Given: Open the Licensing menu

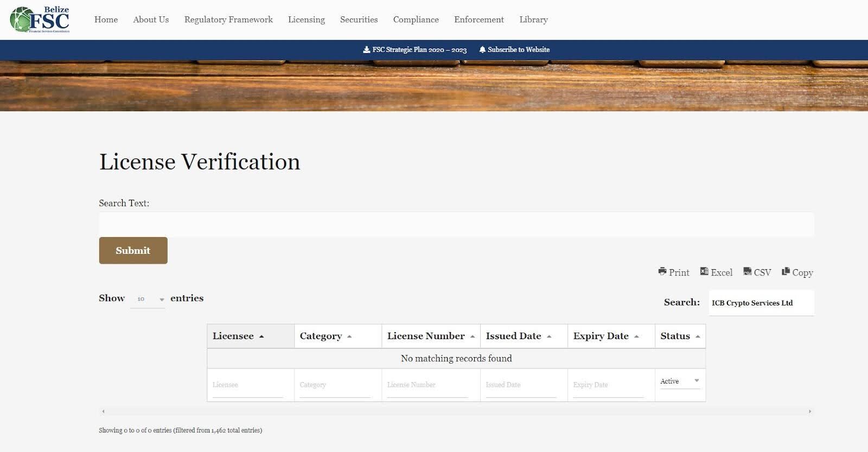Looking at the screenshot, I should (307, 20).
